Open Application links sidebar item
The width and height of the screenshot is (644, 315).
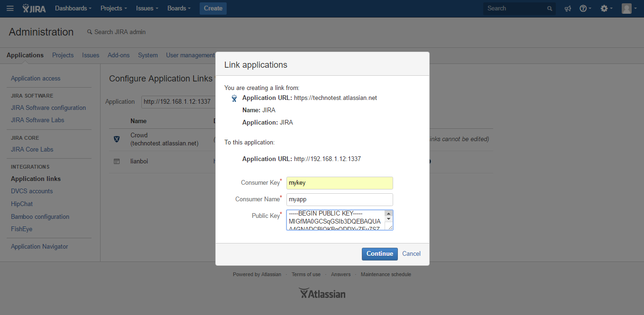[x=36, y=179]
